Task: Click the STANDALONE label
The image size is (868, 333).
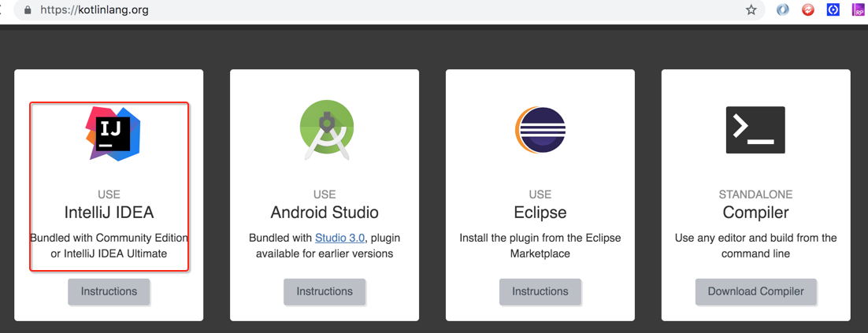Action: pyautogui.click(x=755, y=194)
